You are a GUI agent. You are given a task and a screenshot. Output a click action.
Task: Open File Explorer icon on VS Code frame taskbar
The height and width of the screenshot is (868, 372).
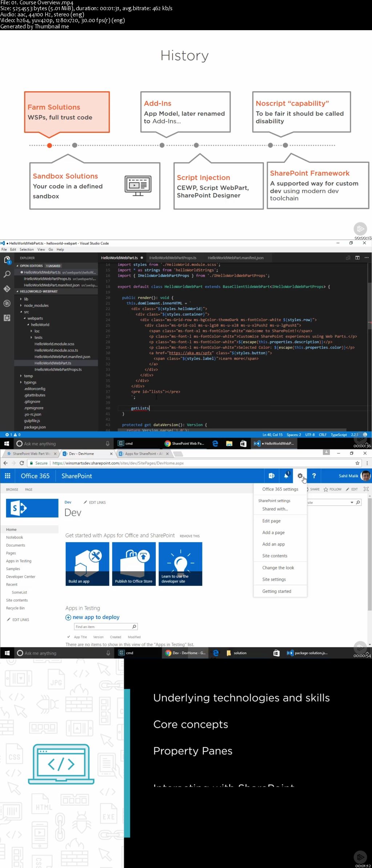point(229,443)
